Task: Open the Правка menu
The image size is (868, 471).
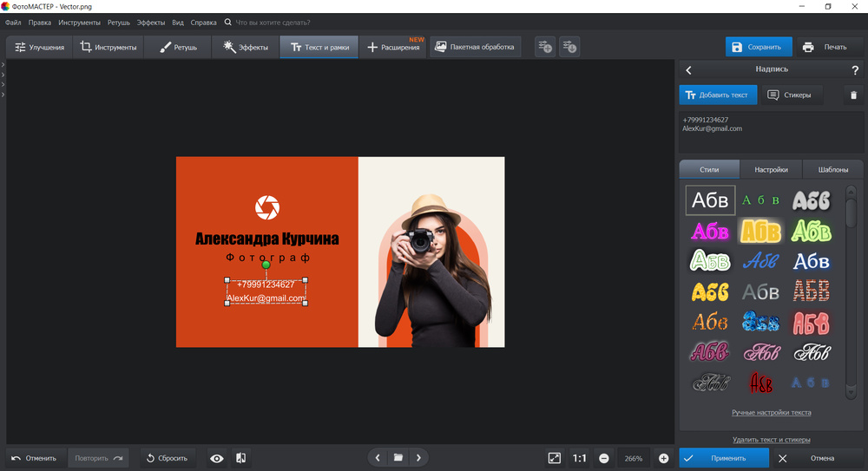Action: 39,23
